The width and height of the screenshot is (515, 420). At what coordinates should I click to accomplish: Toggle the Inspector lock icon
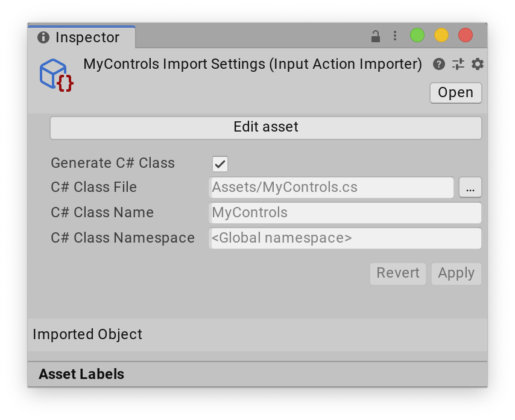[375, 36]
